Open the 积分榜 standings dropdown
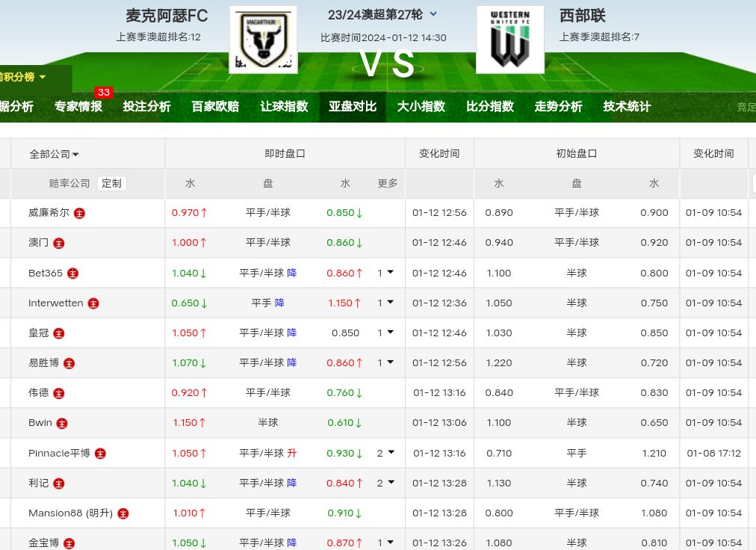 pyautogui.click(x=22, y=77)
